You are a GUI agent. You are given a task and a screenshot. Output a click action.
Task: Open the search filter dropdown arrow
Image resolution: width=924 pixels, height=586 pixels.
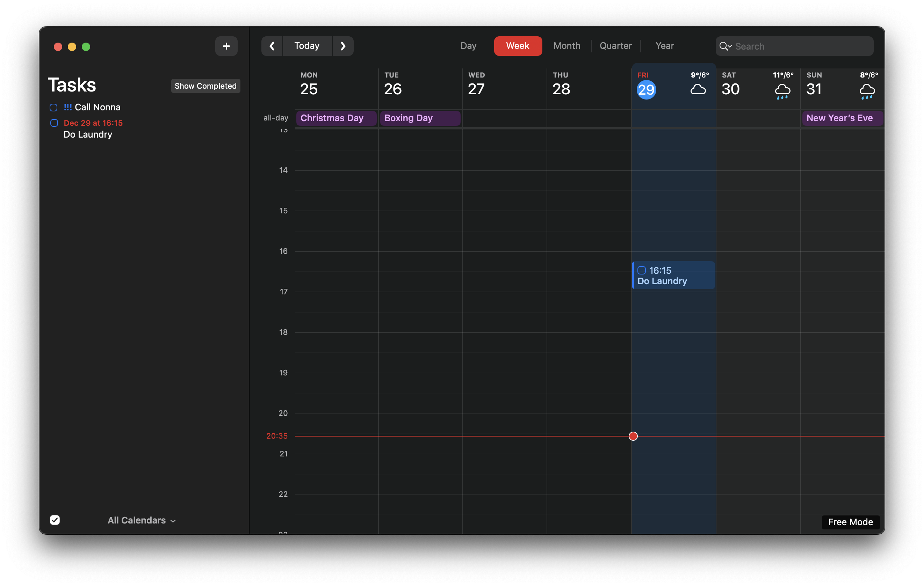730,46
